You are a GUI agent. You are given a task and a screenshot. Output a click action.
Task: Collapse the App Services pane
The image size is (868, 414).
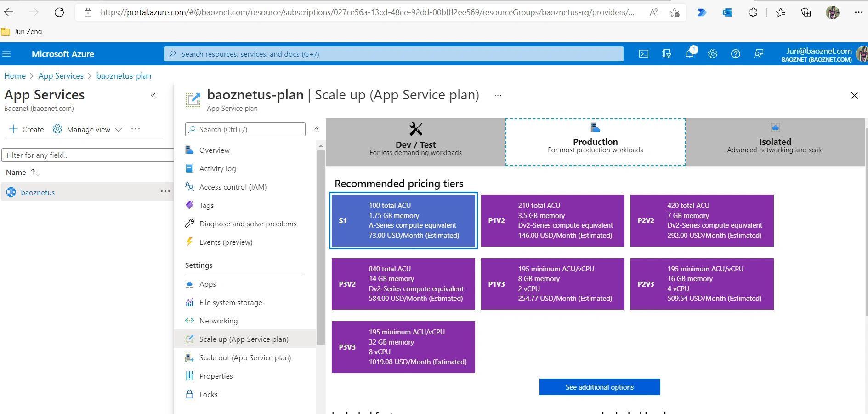coord(153,95)
